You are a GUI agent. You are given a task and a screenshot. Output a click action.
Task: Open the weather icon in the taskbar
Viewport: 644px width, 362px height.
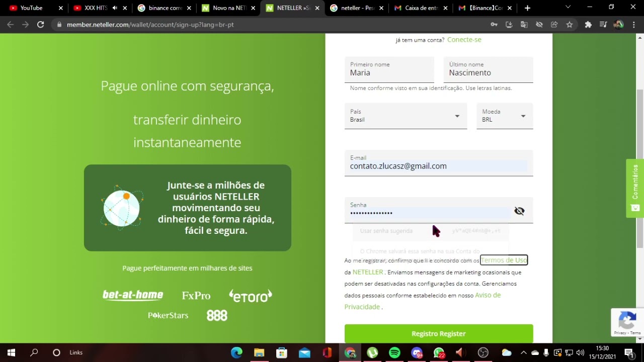(506, 352)
